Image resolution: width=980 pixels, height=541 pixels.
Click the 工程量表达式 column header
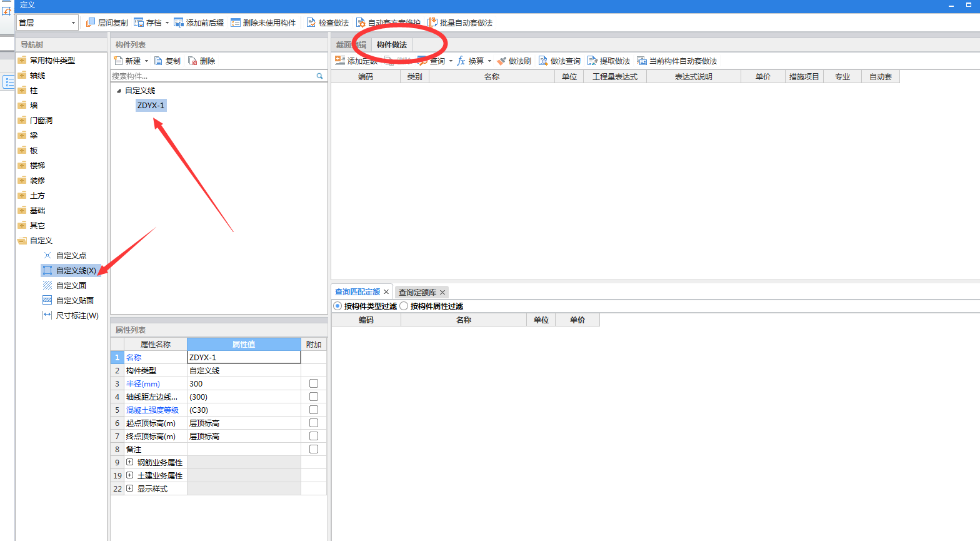pos(615,76)
